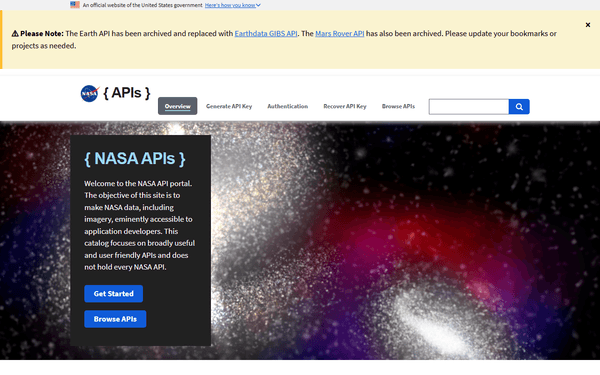Click the "Please Note:" bold text
The image size is (600, 375).
click(42, 34)
